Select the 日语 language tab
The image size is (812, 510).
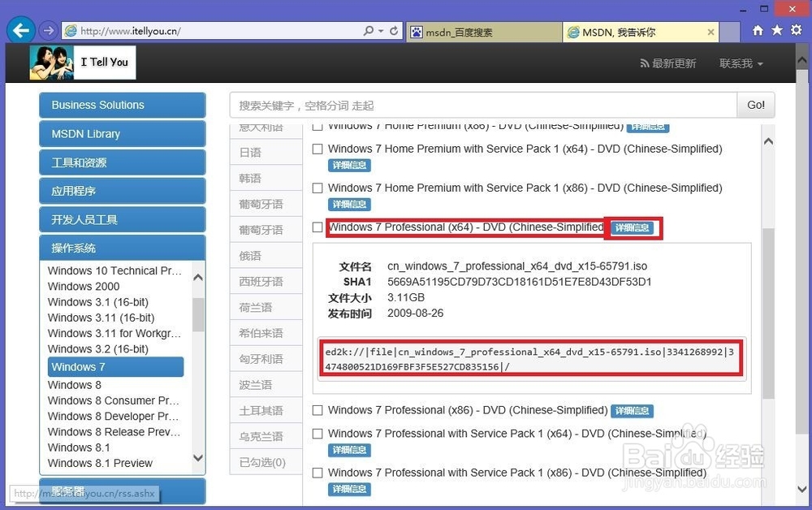pos(266,152)
